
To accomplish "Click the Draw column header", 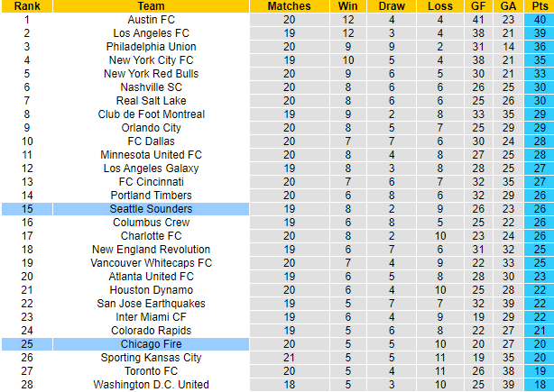I will pos(392,5).
